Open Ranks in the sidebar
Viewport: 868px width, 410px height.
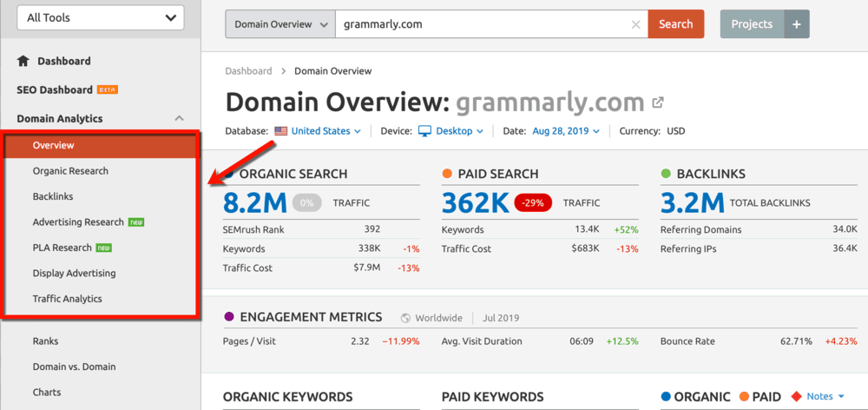[x=45, y=341]
